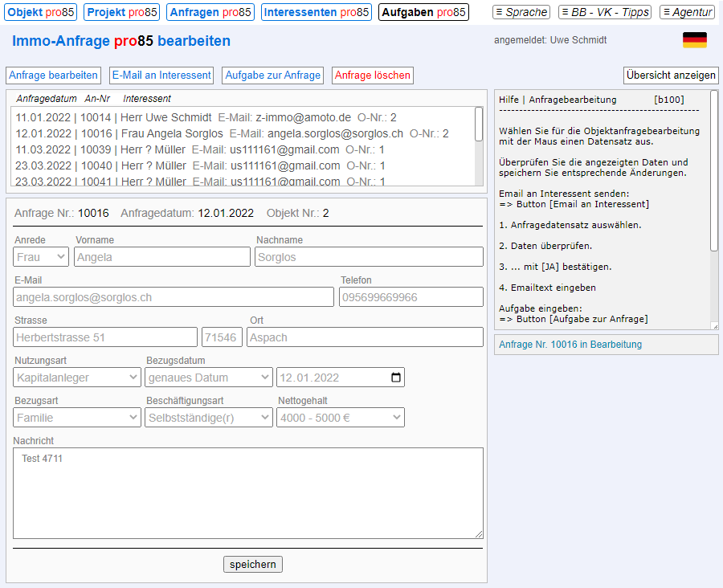The image size is (723, 588).
Task: Open the Nutzungsart dropdown
Action: [x=77, y=378]
